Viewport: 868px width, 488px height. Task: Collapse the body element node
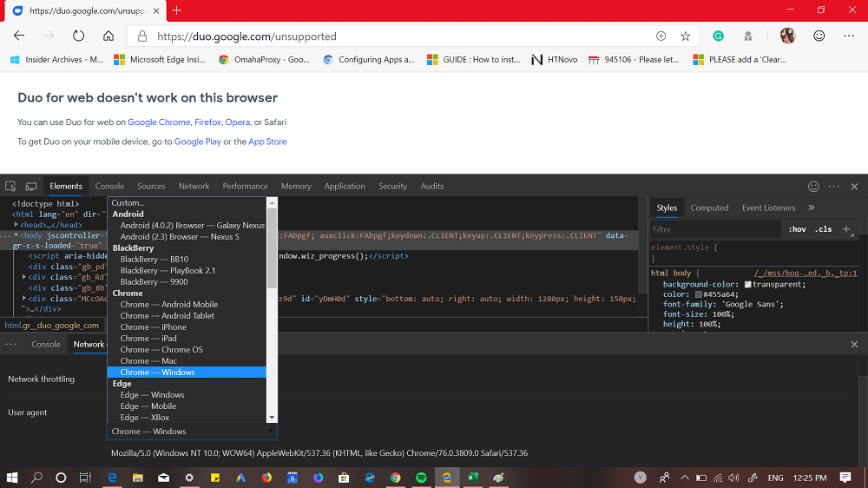click(x=16, y=235)
